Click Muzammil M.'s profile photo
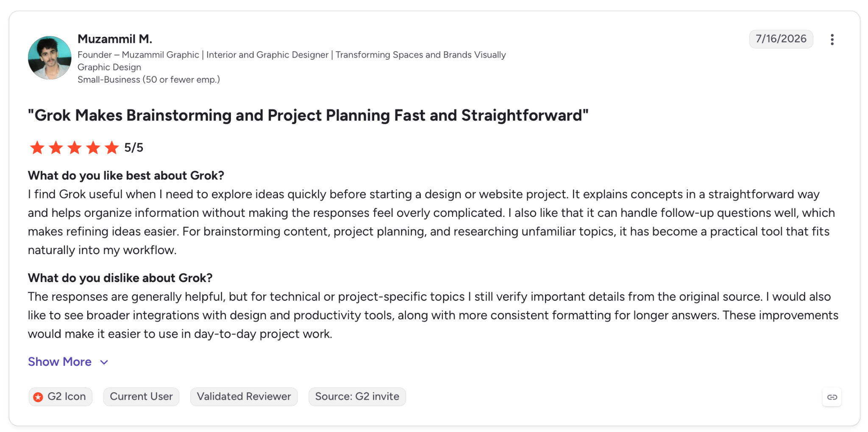 (50, 58)
